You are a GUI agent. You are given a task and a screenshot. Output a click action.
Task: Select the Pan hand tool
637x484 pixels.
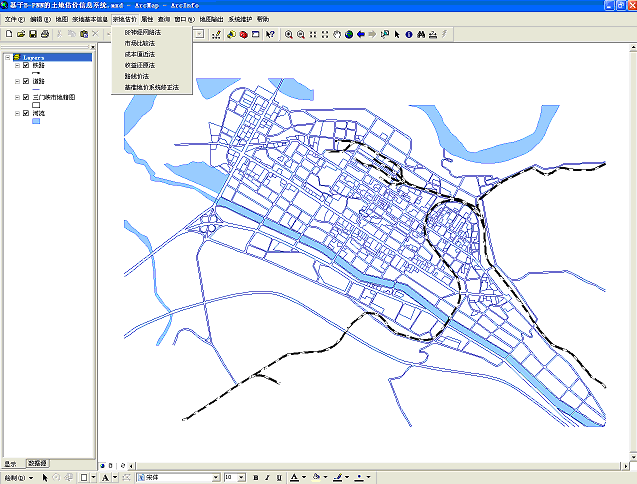[x=337, y=34]
